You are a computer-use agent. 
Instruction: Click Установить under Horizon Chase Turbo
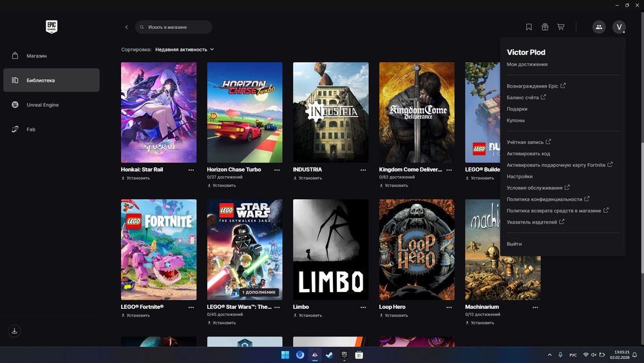[x=222, y=186]
